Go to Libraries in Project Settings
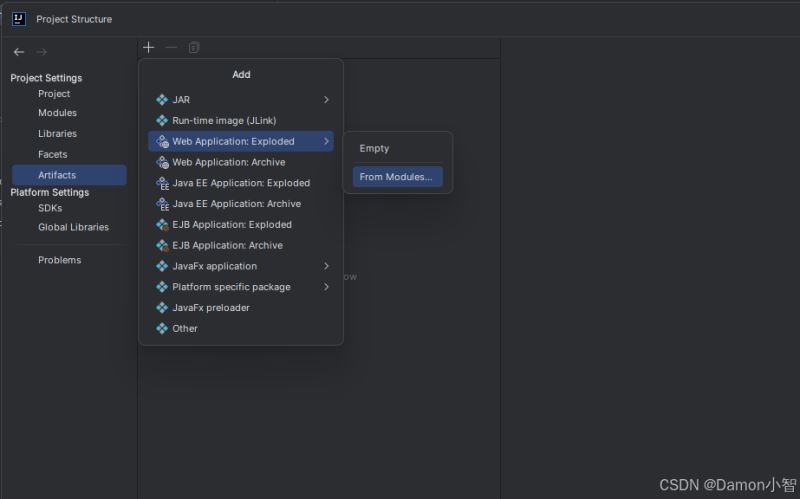Screen dimensions: 800x499 pyautogui.click(x=57, y=134)
